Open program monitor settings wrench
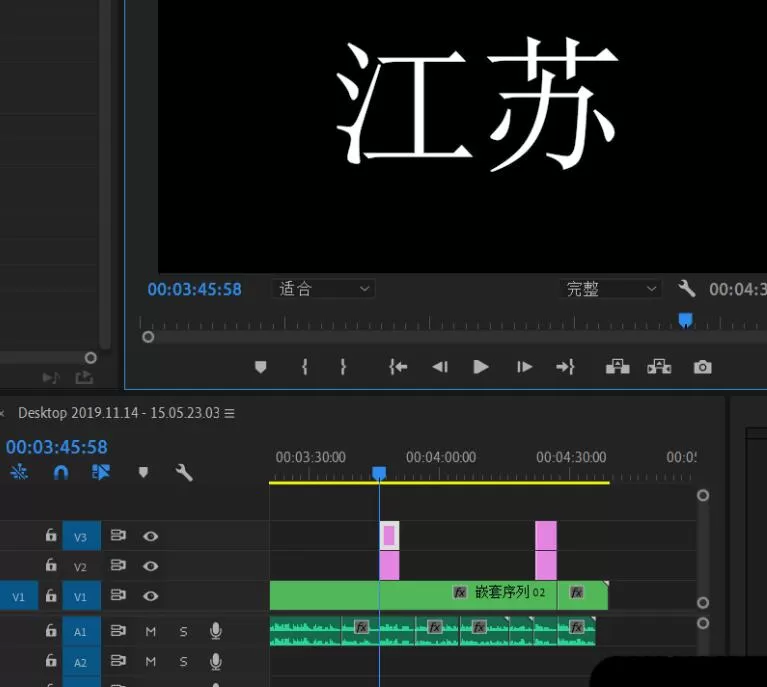 coord(687,289)
